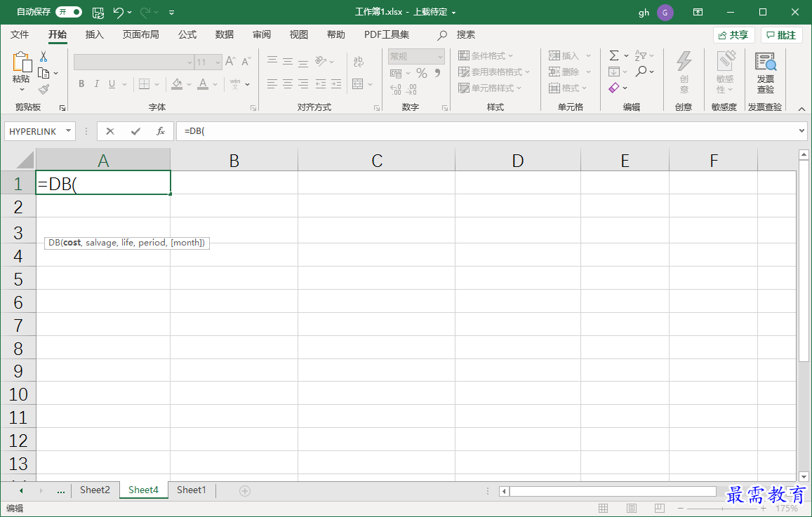
Task: Click the Increase Decimal icon
Action: [396, 90]
